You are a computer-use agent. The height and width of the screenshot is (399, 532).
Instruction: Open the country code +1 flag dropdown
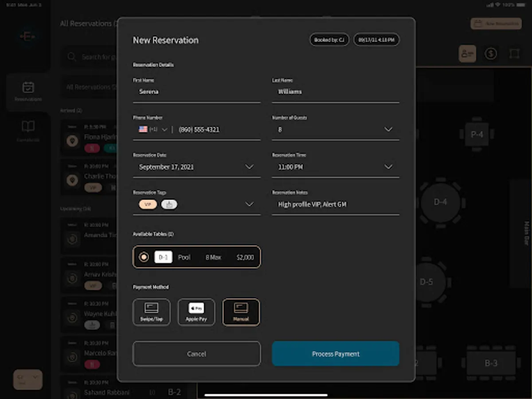click(x=153, y=129)
